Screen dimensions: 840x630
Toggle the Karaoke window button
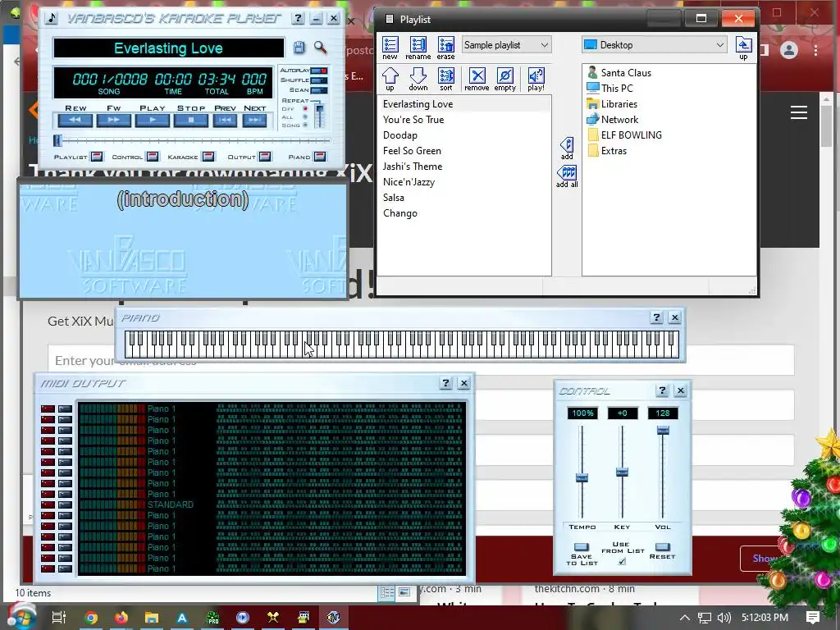coord(208,157)
